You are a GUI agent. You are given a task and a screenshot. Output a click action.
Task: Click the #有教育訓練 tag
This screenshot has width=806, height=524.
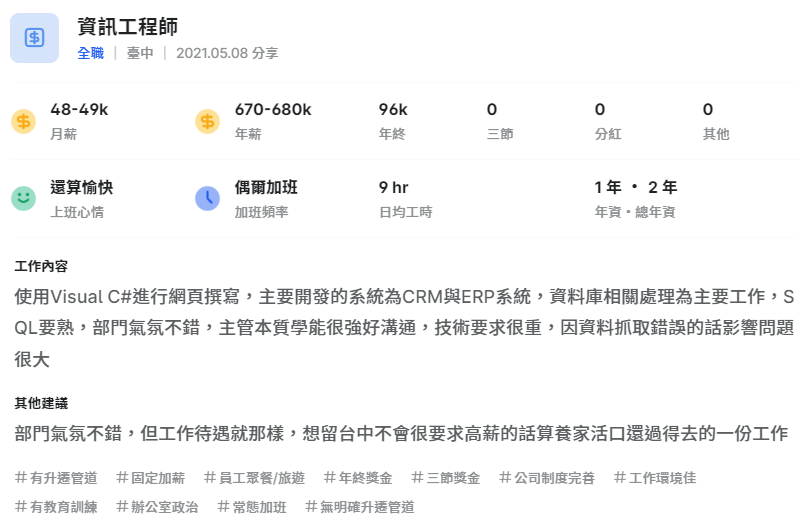57,507
